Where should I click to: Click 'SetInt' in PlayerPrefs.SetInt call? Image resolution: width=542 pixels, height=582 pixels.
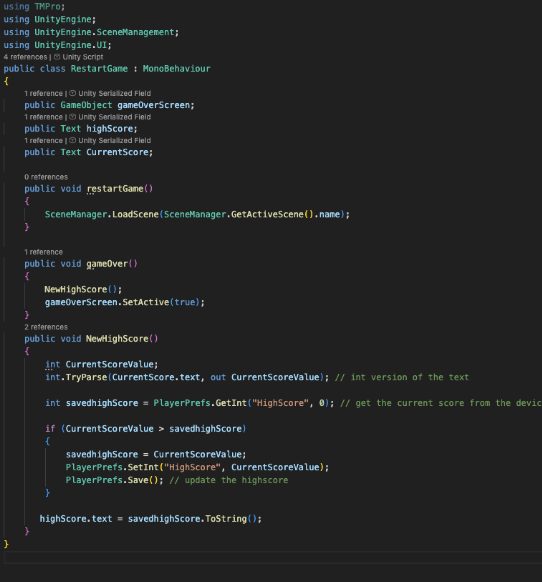pos(143,467)
